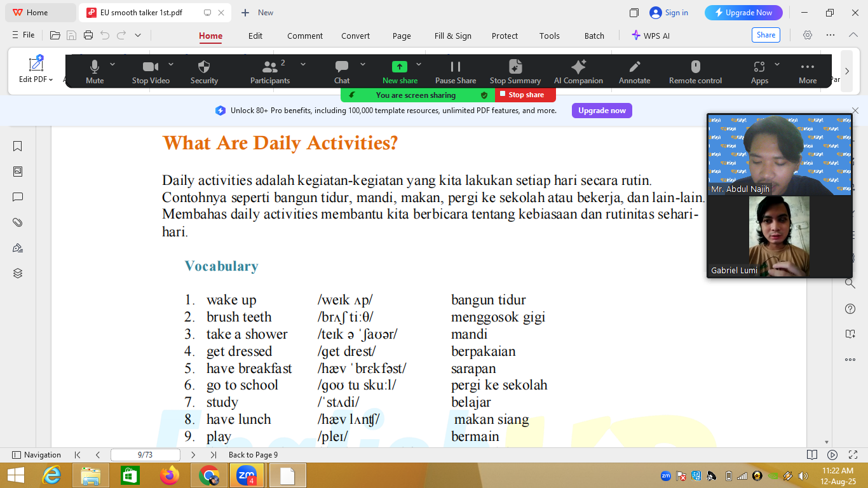Image resolution: width=868 pixels, height=488 pixels.
Task: Click the Share button
Action: point(766,35)
